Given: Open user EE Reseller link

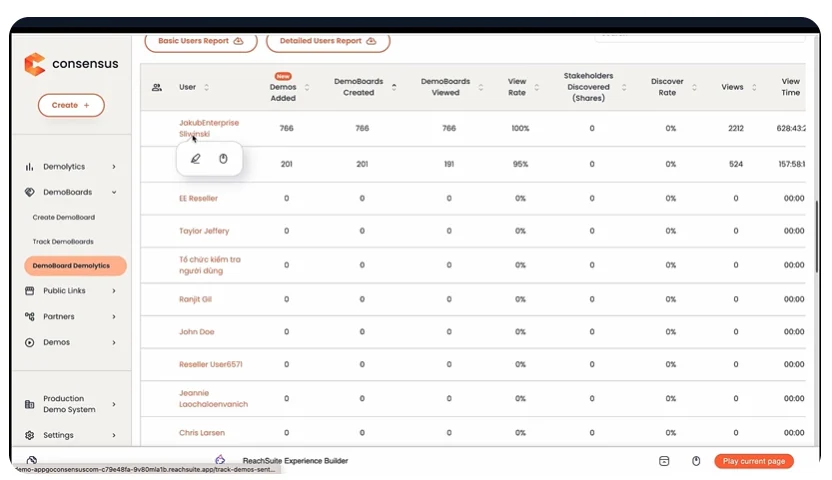Looking at the screenshot, I should point(198,198).
